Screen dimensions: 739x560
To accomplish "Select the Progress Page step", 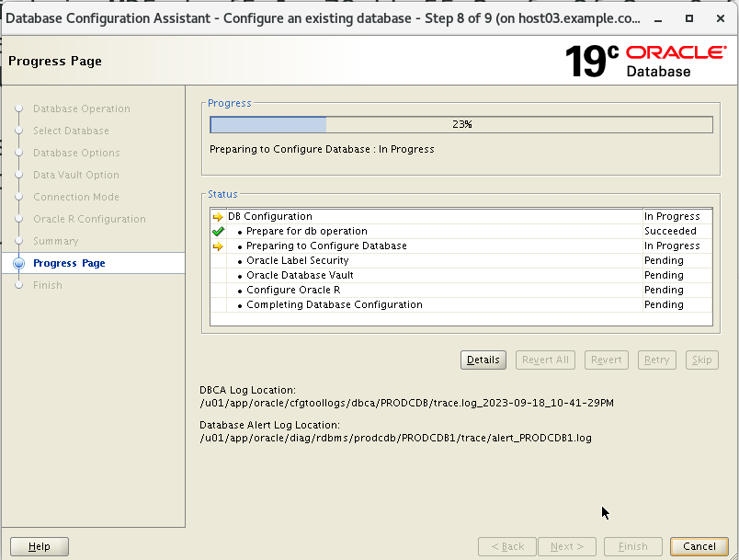I will pos(69,263).
